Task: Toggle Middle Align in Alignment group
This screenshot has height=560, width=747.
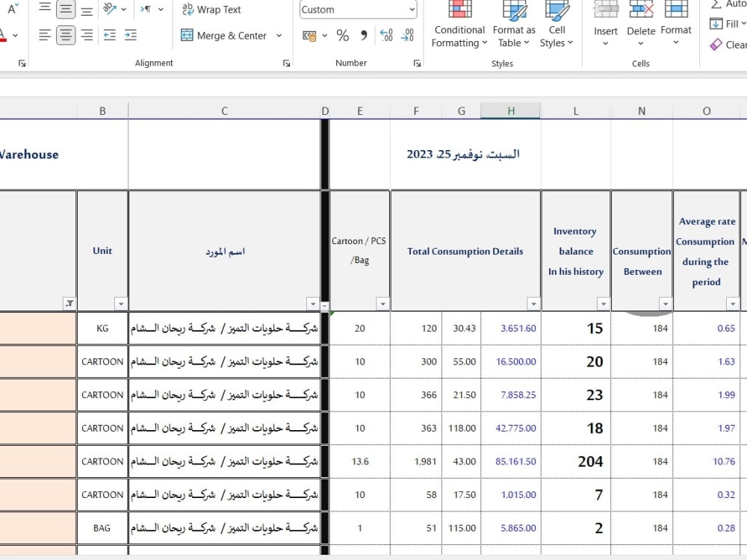Action: tap(65, 8)
